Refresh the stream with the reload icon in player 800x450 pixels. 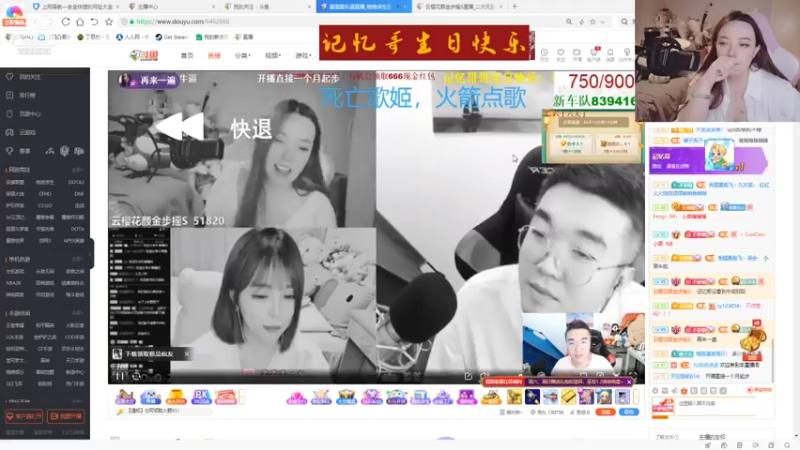136,377
